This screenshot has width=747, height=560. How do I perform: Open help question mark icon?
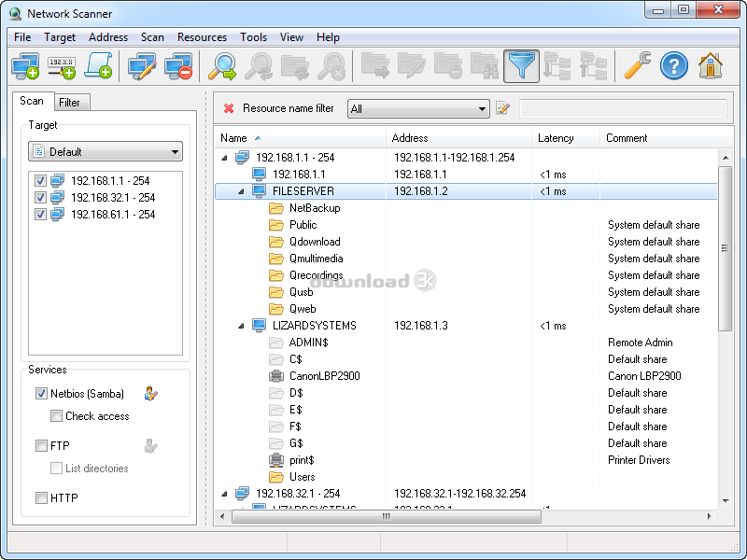point(673,66)
